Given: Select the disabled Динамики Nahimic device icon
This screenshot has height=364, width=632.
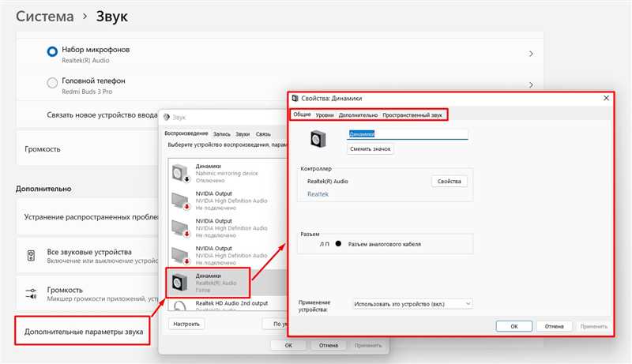Looking at the screenshot, I should point(181,173).
